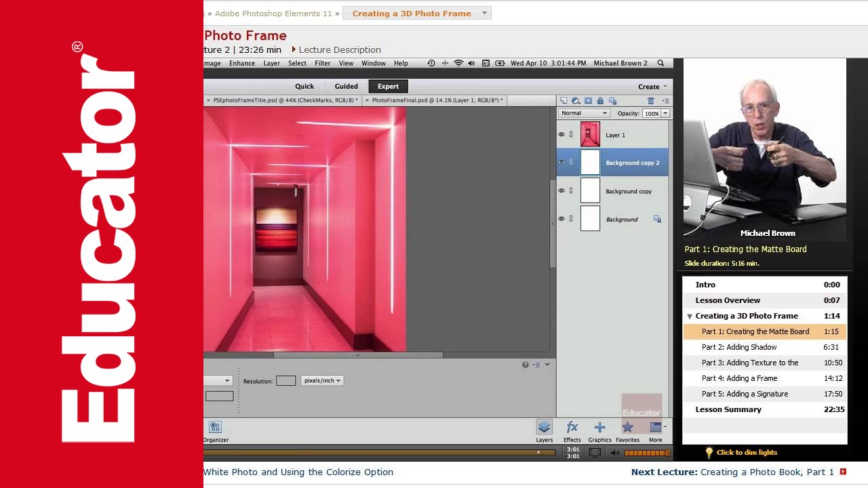
Task: Adjust the video volume level bar
Action: [x=647, y=453]
